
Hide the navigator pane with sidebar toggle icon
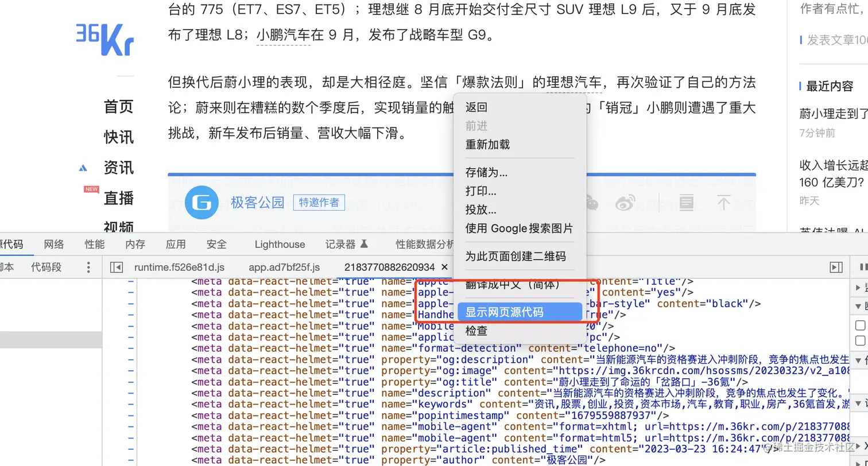117,267
